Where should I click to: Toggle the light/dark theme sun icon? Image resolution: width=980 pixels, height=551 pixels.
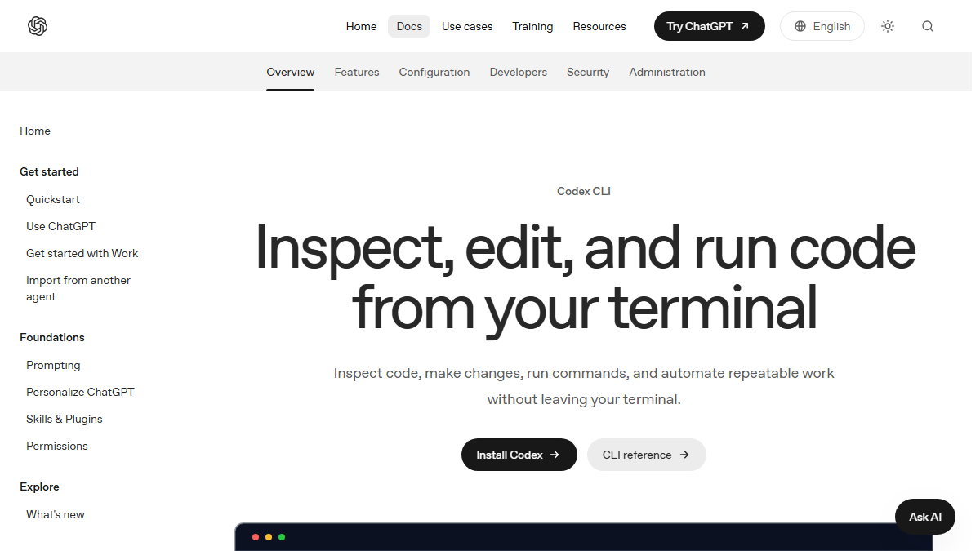tap(888, 26)
